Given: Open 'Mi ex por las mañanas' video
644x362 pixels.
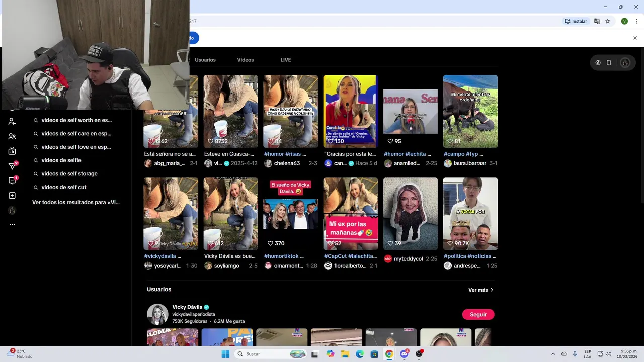Looking at the screenshot, I should [351, 214].
